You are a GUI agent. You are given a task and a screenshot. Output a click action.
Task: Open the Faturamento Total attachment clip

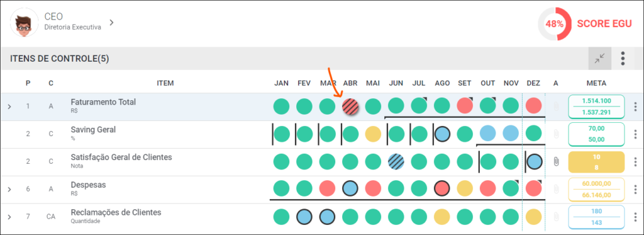tap(556, 106)
